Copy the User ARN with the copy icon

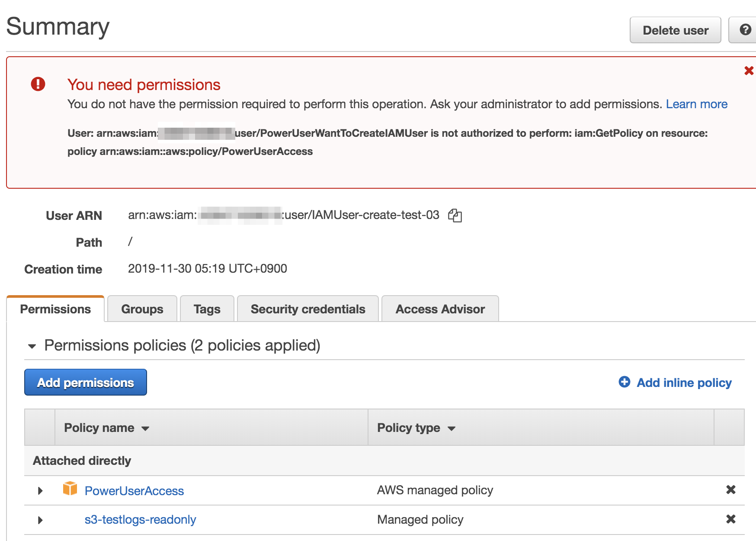click(x=455, y=215)
